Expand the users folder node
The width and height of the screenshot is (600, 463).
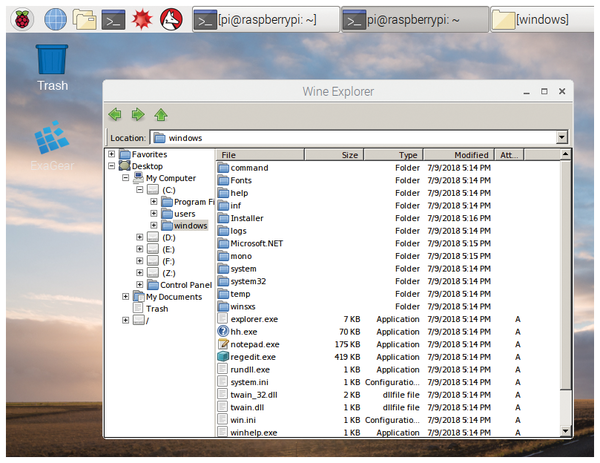click(x=154, y=214)
